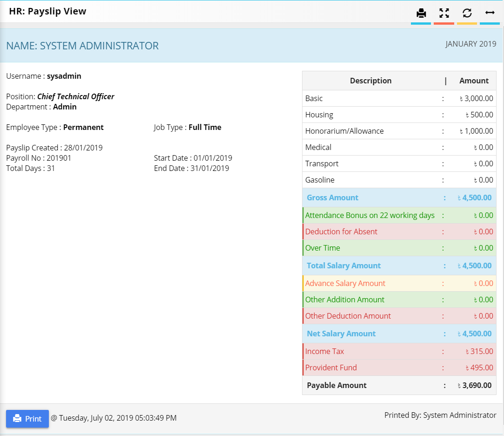Click the horizontal double-arrow width icon
The width and height of the screenshot is (504, 436).
490,13
